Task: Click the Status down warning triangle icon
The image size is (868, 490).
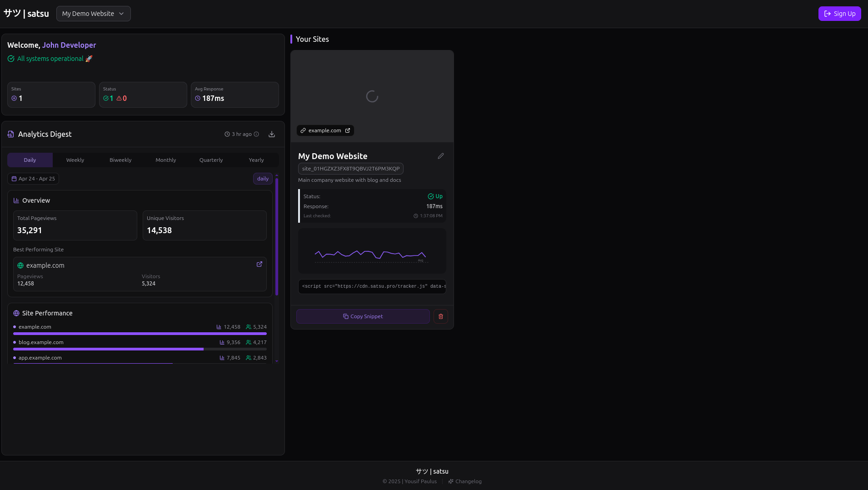Action: (119, 98)
